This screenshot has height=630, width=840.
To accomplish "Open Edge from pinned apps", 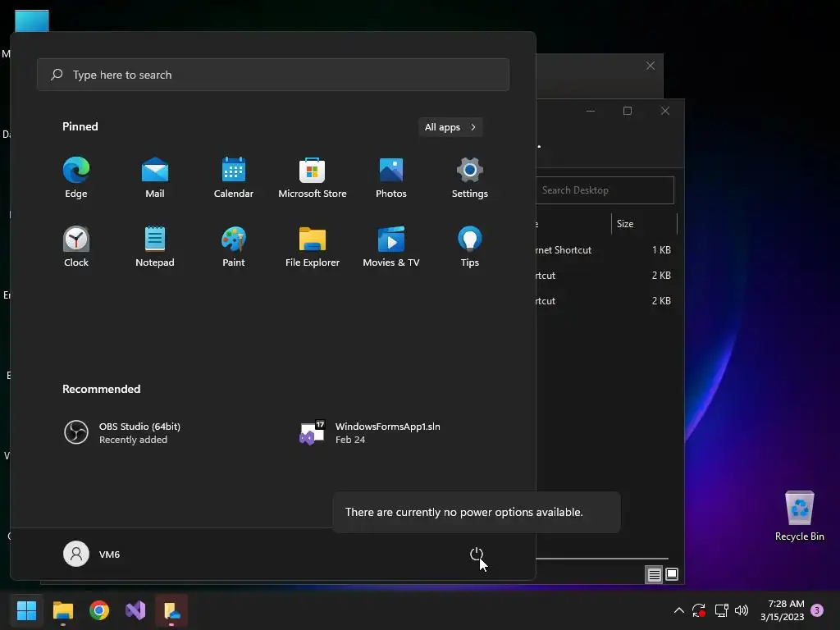I will coord(76,178).
